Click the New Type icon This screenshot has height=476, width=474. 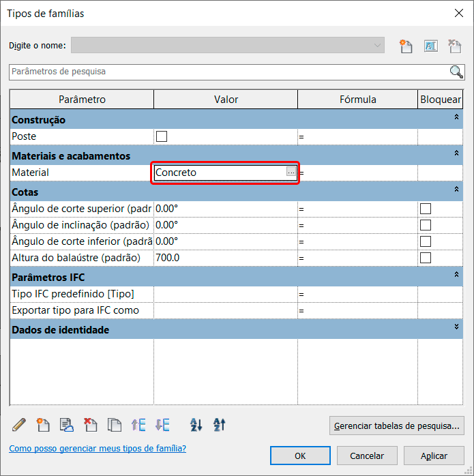tap(406, 46)
